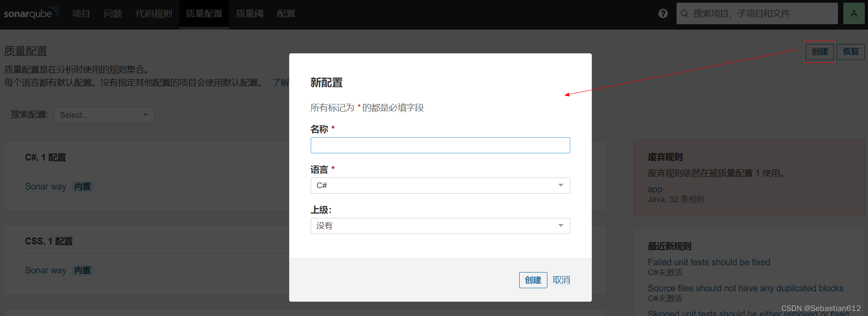Click the 创建 button in the dialog
This screenshot has height=316, width=868.
[533, 280]
